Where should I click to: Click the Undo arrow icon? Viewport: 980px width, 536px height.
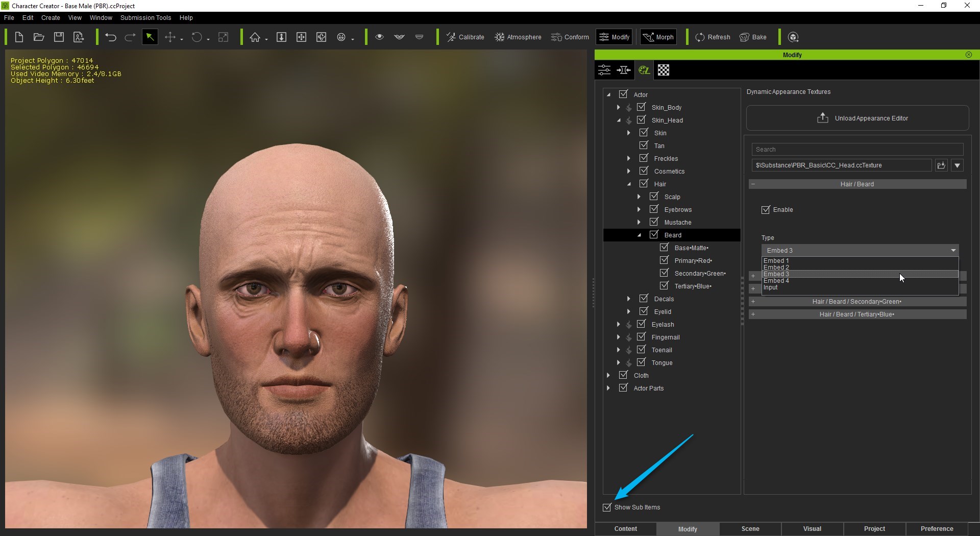point(111,37)
